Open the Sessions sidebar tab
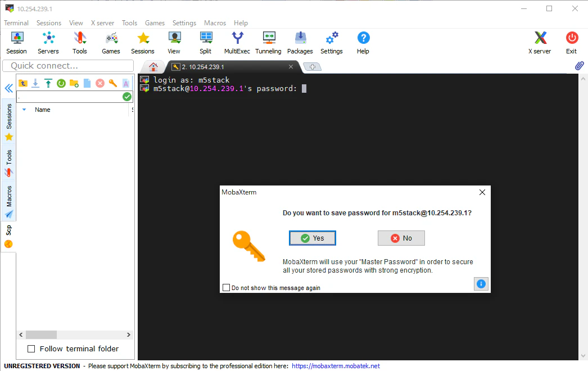 9,122
